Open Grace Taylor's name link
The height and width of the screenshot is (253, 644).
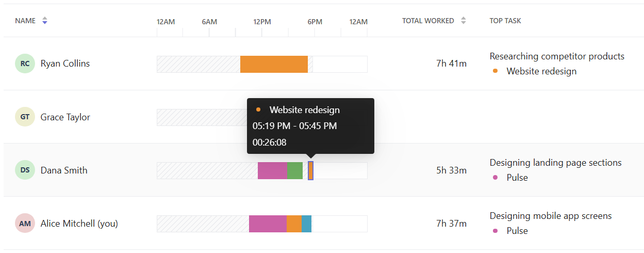coord(65,117)
